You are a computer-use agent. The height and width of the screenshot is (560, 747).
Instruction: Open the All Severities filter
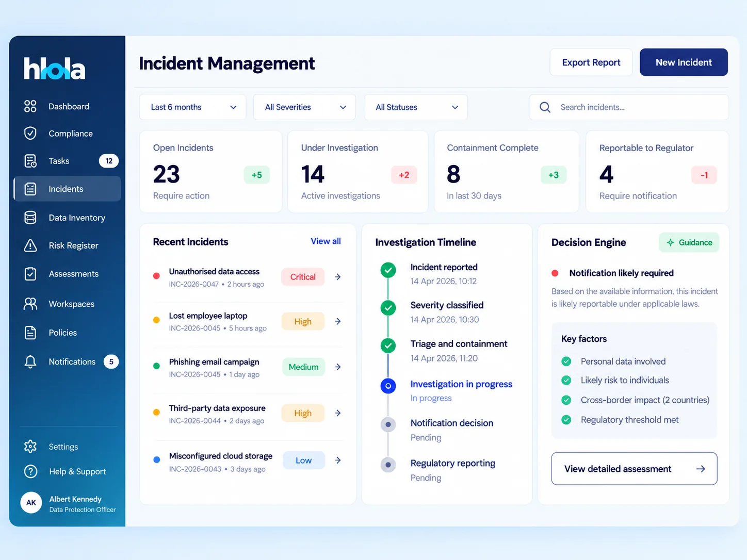(x=304, y=107)
